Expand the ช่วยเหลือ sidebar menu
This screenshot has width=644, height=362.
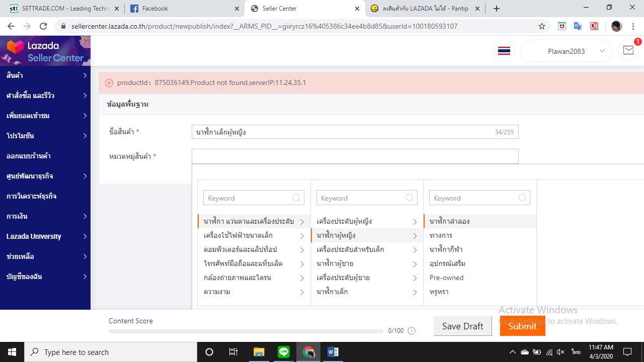[x=45, y=256]
